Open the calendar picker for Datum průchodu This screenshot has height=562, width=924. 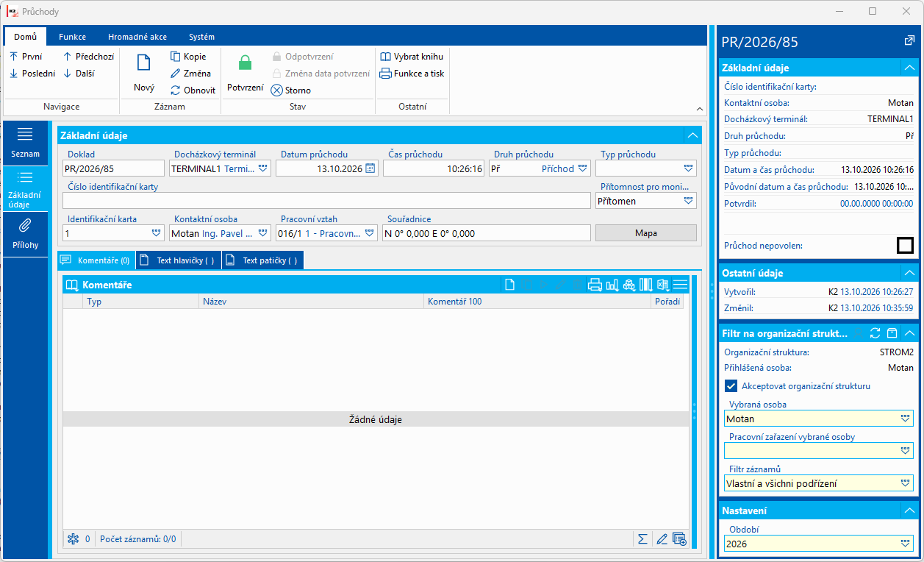click(x=370, y=168)
